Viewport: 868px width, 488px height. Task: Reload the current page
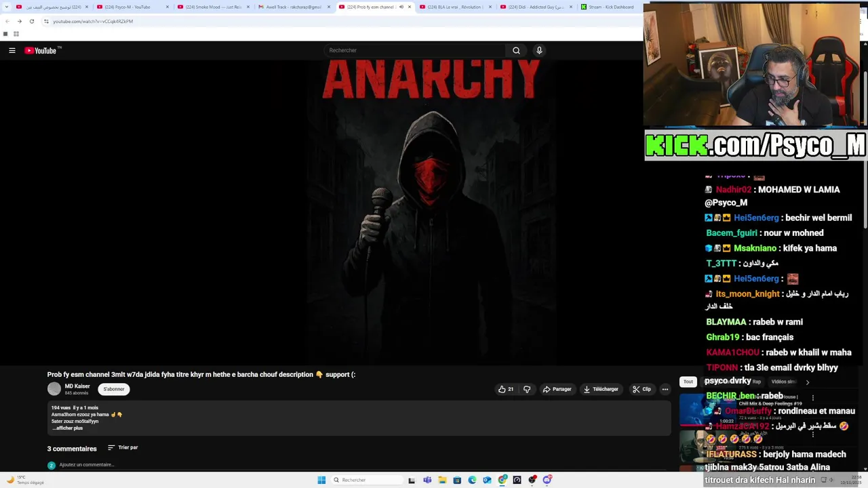pos(31,21)
